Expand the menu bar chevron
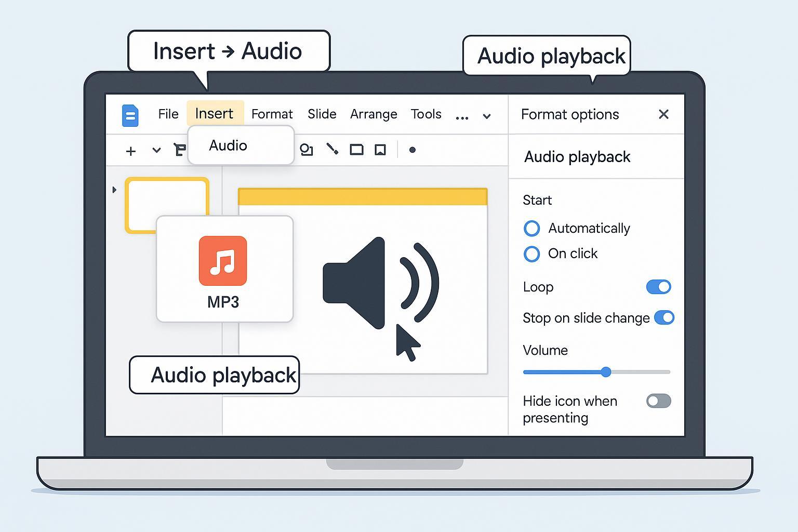This screenshot has width=798, height=532. pyautogui.click(x=487, y=116)
